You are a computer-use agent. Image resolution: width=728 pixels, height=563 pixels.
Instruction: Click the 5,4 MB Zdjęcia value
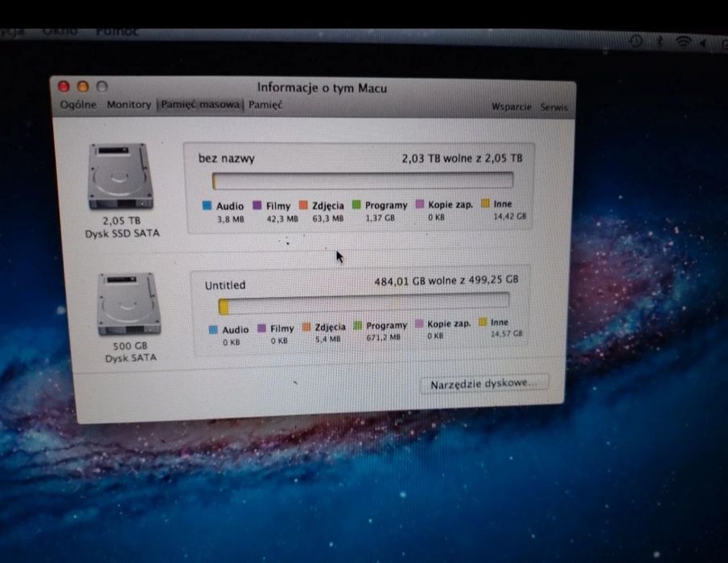tap(327, 339)
